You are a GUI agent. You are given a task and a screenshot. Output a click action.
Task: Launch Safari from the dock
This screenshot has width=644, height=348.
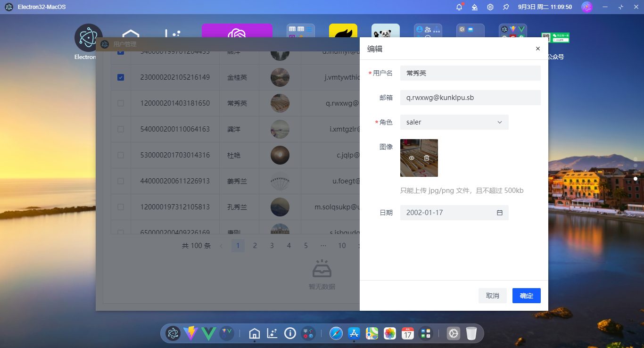tap(336, 333)
